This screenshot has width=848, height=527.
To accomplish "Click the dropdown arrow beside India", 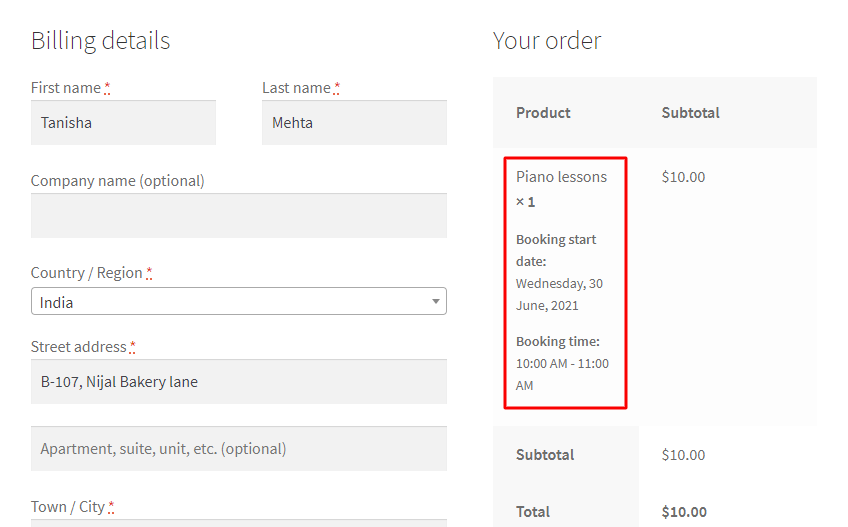I will click(x=435, y=301).
